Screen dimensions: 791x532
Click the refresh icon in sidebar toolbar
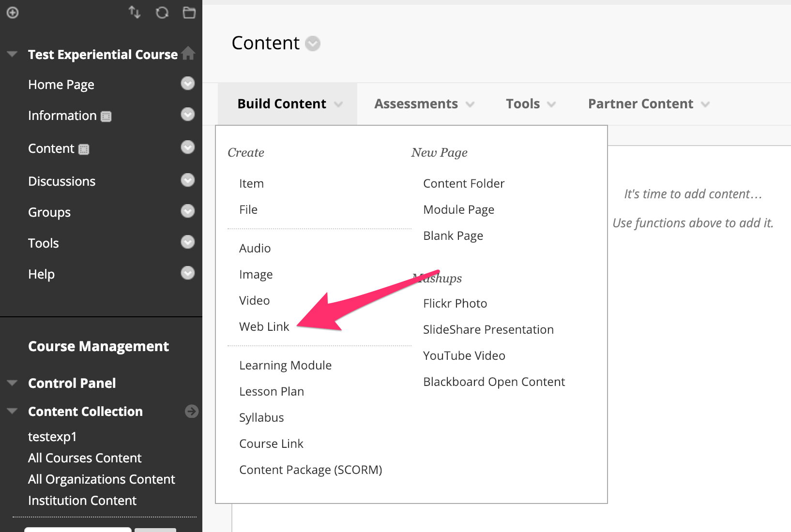tap(162, 13)
